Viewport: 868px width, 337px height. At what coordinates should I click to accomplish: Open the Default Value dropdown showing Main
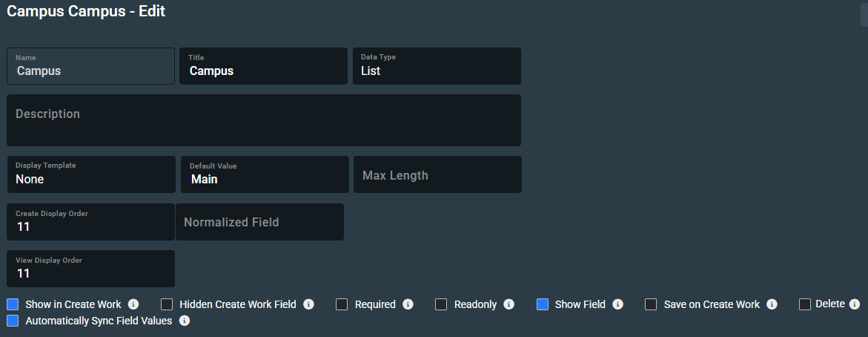pyautogui.click(x=265, y=174)
